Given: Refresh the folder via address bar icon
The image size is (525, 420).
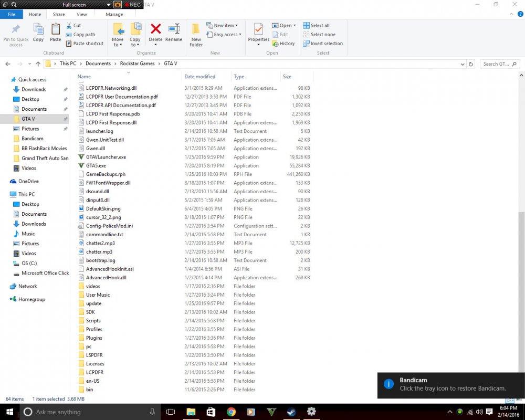Looking at the screenshot, I should (x=471, y=64).
